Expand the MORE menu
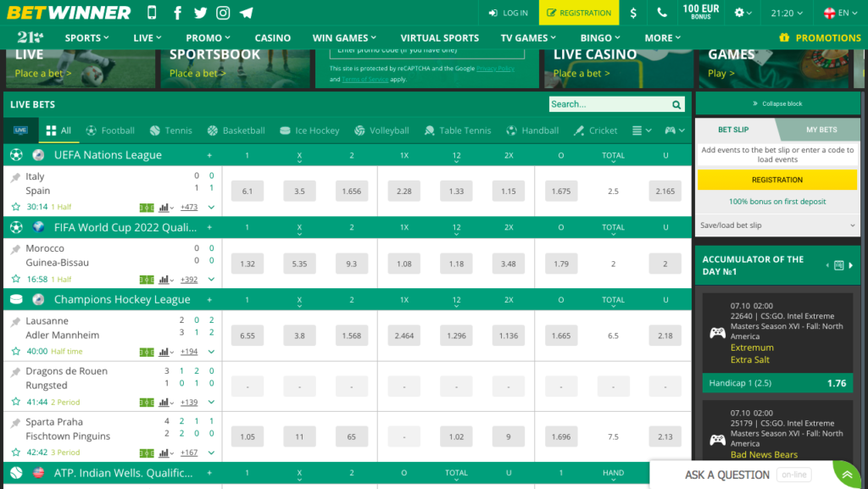This screenshot has width=868, height=489. point(663,37)
